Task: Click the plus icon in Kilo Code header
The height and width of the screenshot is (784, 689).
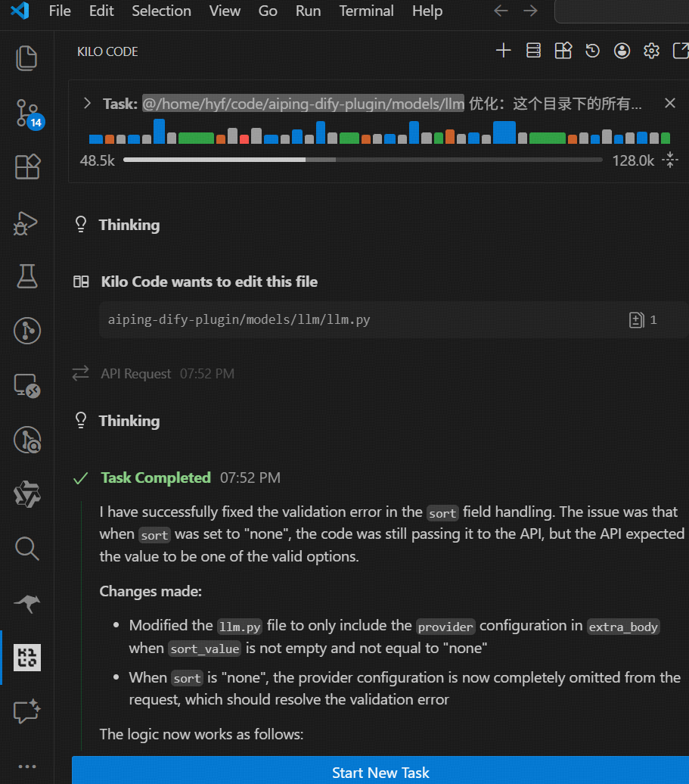Action: [503, 51]
